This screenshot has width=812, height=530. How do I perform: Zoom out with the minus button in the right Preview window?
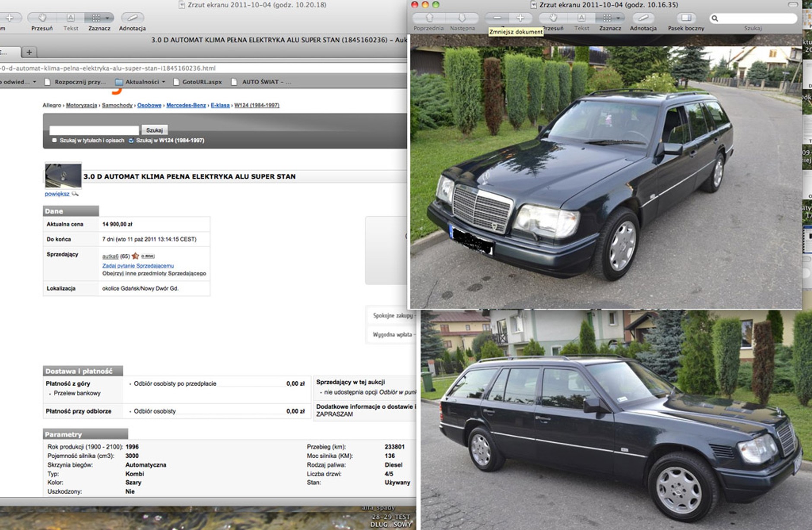tap(497, 18)
